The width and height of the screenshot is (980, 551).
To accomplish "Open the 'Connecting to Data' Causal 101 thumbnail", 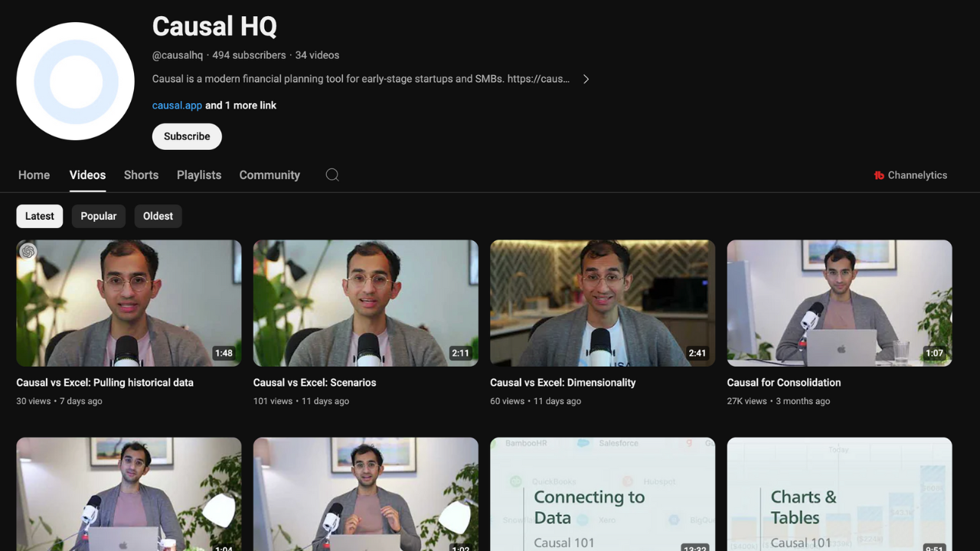I will click(x=603, y=494).
